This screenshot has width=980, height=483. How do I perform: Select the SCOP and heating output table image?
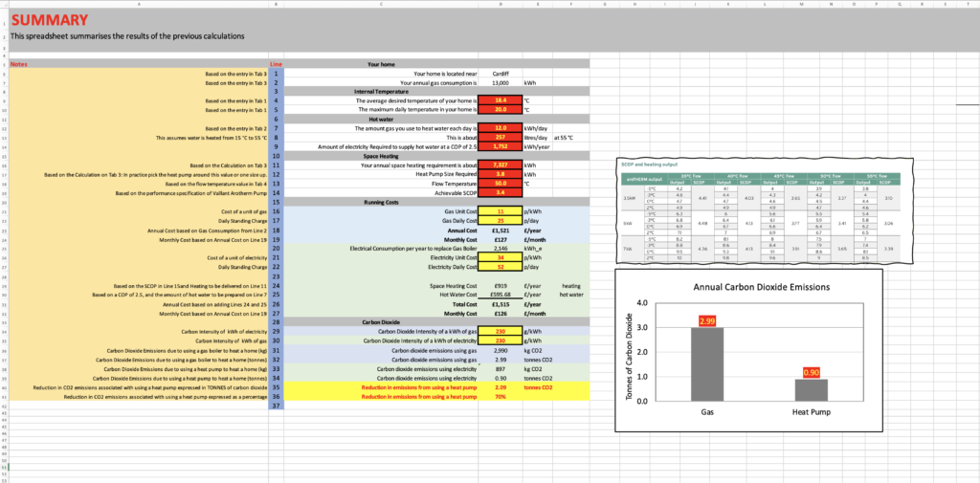[x=764, y=209]
